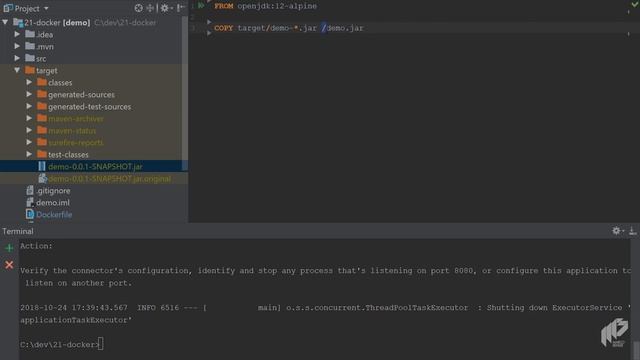Select the src folder icon

tap(30, 58)
